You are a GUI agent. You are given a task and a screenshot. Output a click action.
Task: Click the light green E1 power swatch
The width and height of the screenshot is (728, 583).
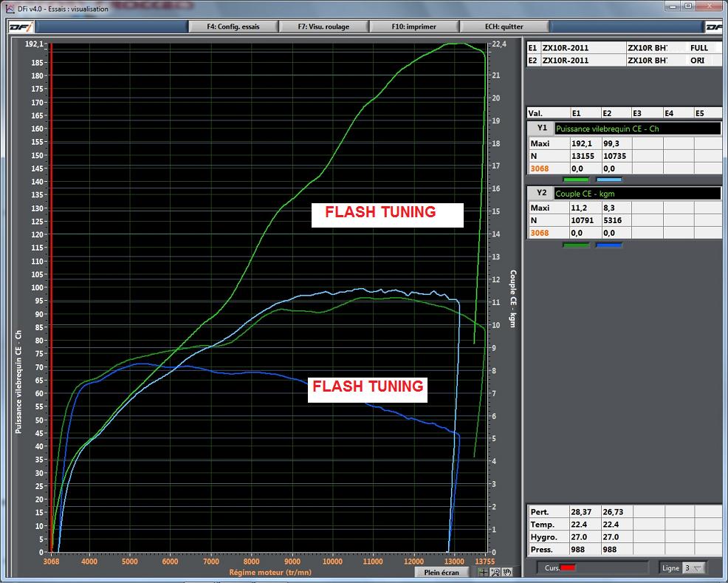point(575,179)
